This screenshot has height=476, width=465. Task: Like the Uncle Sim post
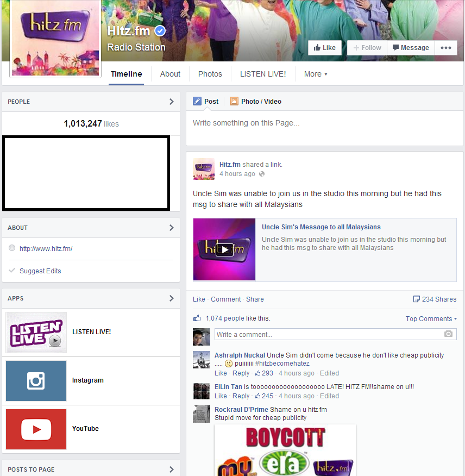point(199,299)
